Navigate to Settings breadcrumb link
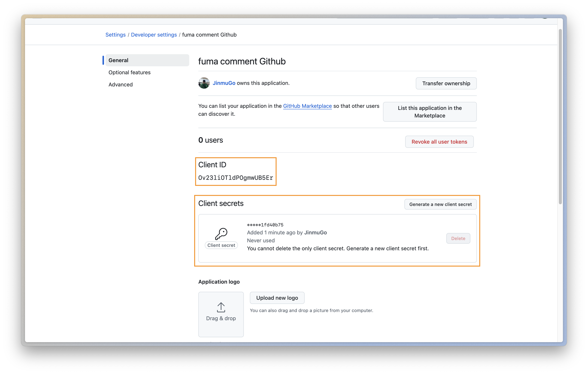Screen dimensions: 588x374 click(116, 35)
